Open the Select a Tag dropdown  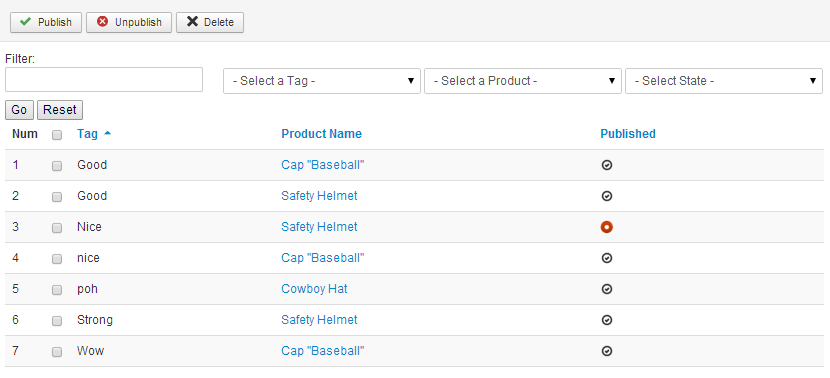(x=322, y=81)
